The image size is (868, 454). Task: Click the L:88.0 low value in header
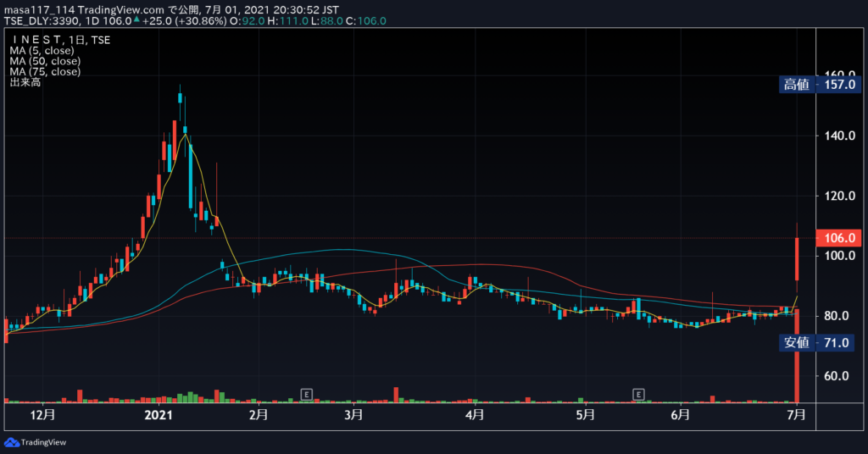click(326, 21)
